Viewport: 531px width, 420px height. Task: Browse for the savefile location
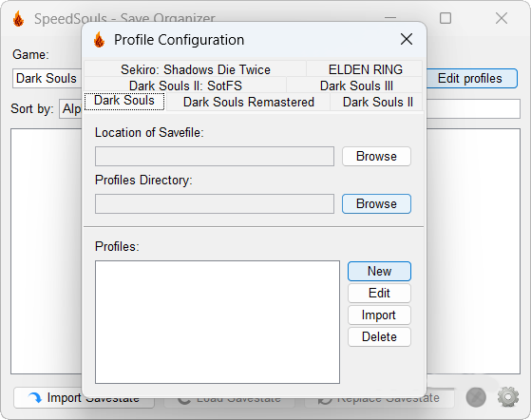(376, 156)
